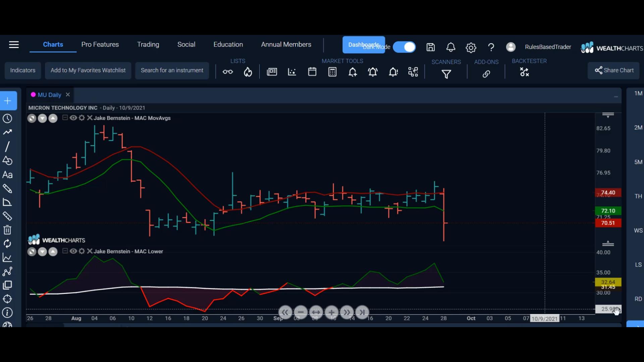
Task: Open the Education menu
Action: click(x=228, y=45)
